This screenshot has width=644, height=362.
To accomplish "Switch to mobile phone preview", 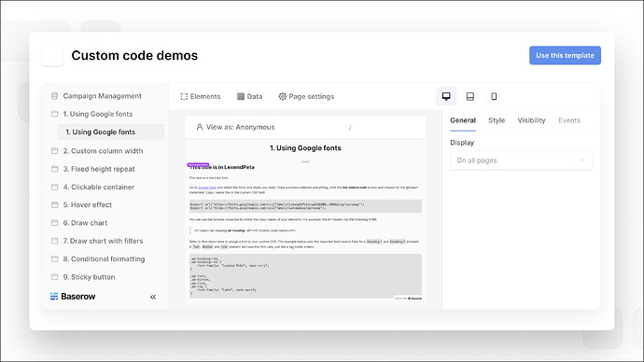I will (494, 96).
